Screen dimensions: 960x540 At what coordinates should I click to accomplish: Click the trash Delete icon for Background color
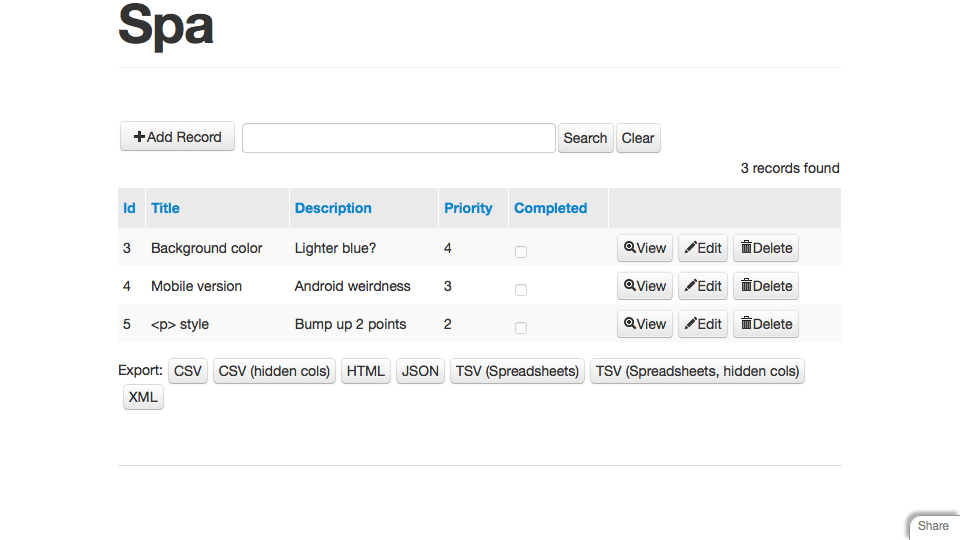point(746,247)
